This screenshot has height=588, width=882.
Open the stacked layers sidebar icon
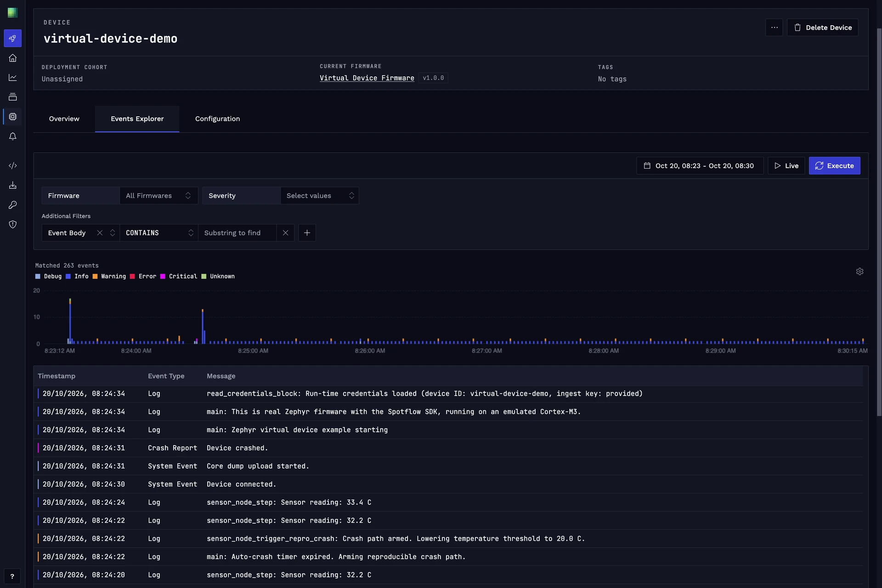[x=12, y=97]
